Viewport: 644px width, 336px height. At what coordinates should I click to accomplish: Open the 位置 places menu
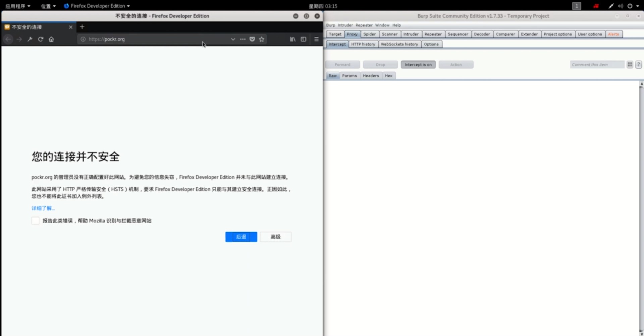point(48,6)
